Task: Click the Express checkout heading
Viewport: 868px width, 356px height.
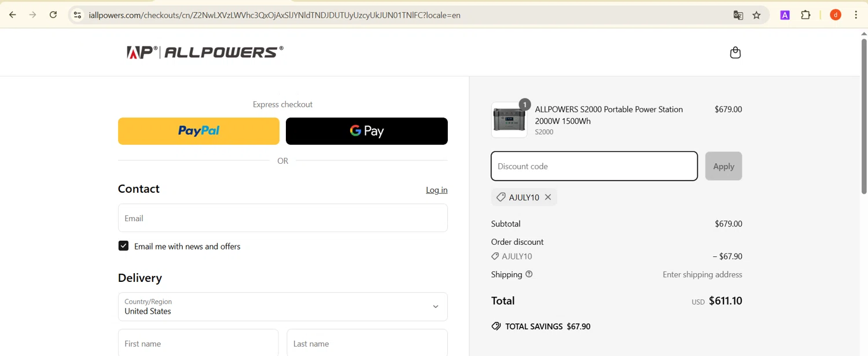Action: [x=282, y=105]
